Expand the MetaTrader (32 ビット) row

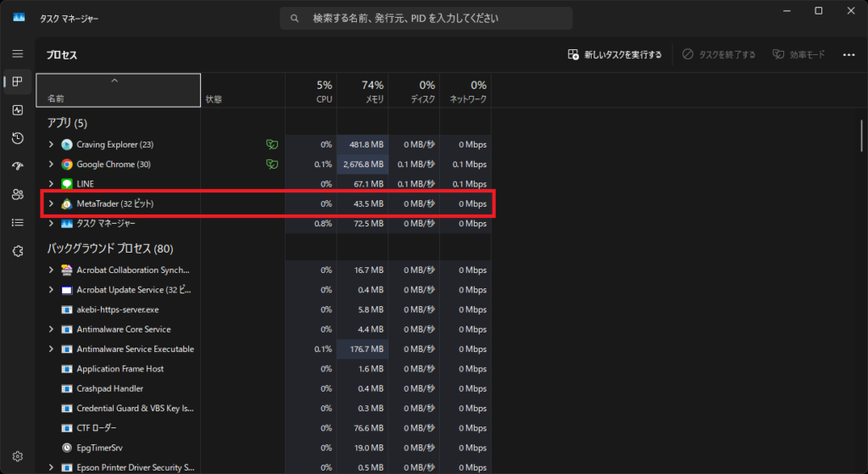click(x=51, y=204)
